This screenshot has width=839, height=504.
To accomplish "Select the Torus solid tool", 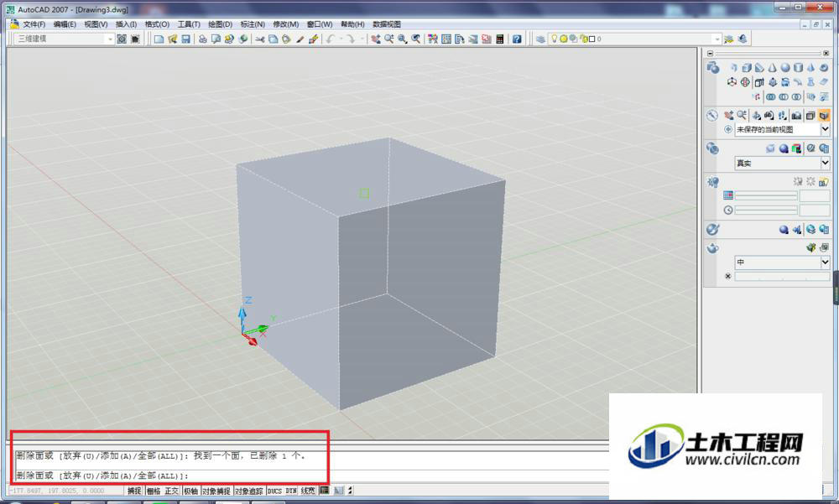I will [824, 68].
